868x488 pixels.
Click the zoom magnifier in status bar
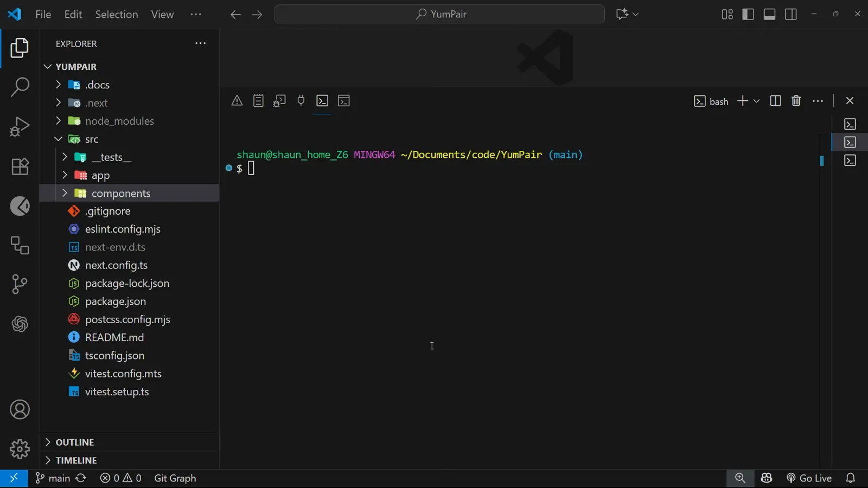pyautogui.click(x=740, y=478)
